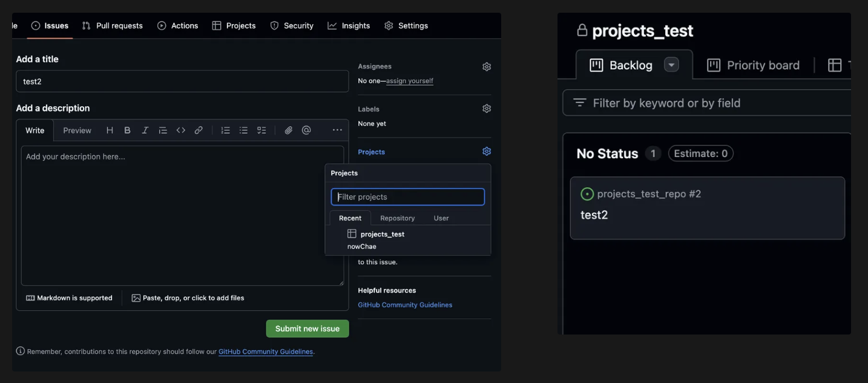
Task: Click Paste, drop, or click to add files
Action: (188, 298)
